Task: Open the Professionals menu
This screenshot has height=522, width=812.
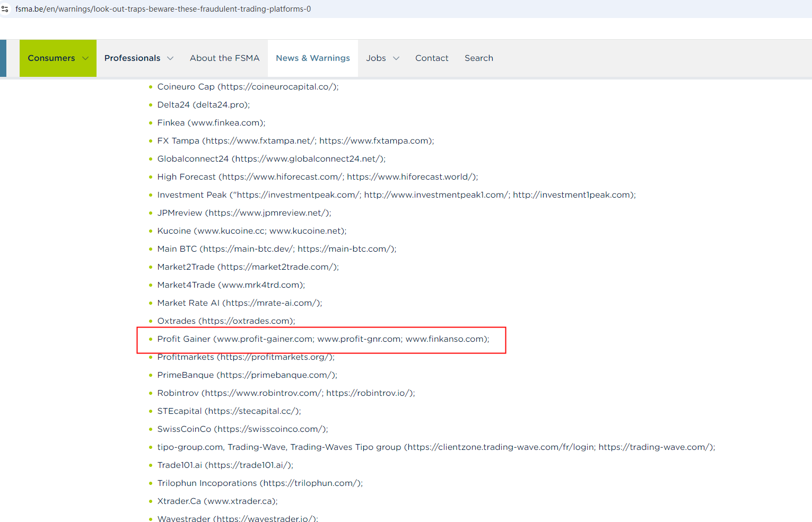Action: tap(132, 58)
